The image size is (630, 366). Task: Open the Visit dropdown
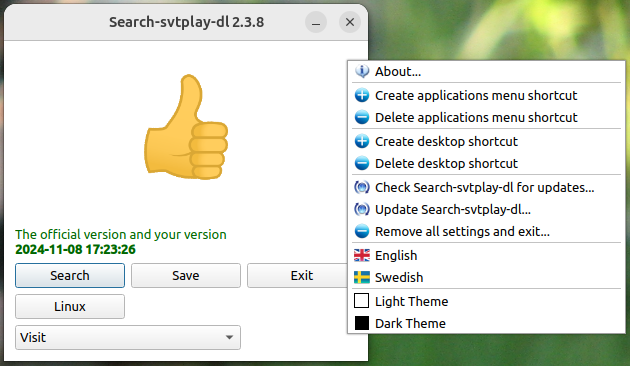[128, 337]
